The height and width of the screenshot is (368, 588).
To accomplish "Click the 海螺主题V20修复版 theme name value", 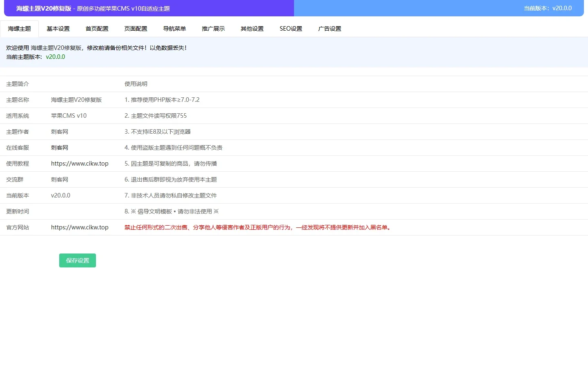I will tap(76, 100).
